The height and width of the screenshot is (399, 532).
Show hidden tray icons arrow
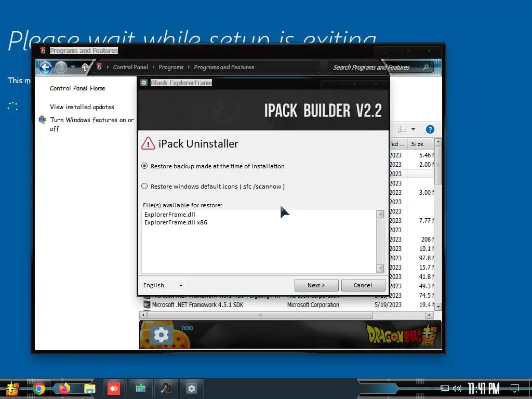tap(432, 389)
